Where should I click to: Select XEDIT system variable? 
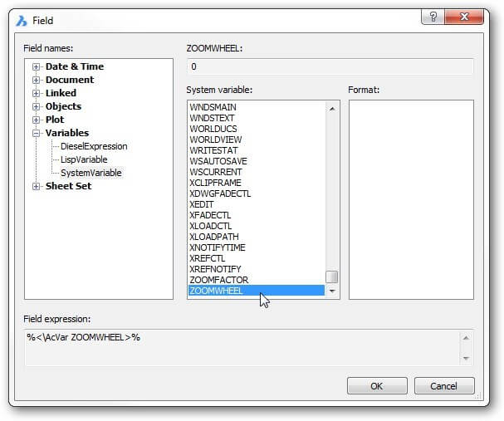point(257,204)
